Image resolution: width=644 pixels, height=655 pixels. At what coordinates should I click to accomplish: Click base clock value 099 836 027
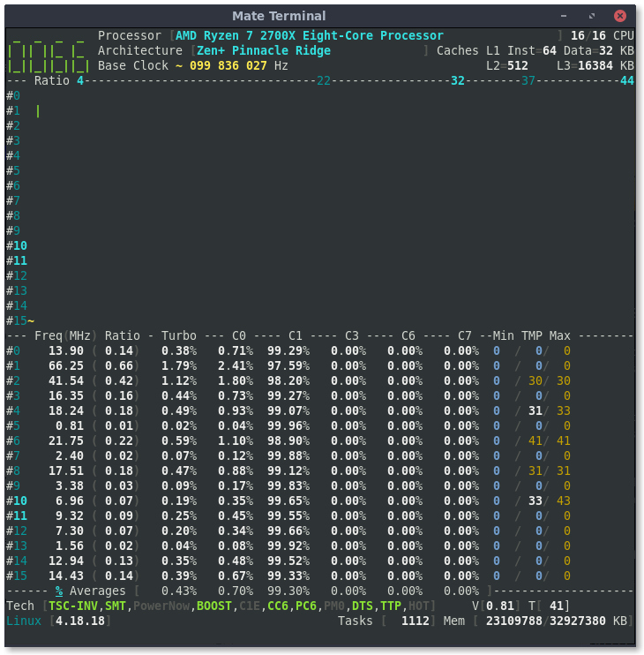[x=228, y=65]
